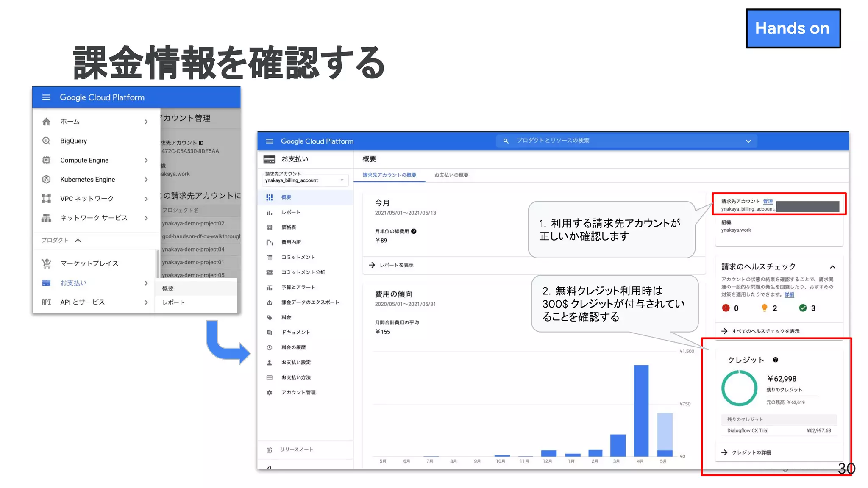Click the 概要 dashboard icon in billing sidebar
The image size is (868, 488).
[269, 197]
